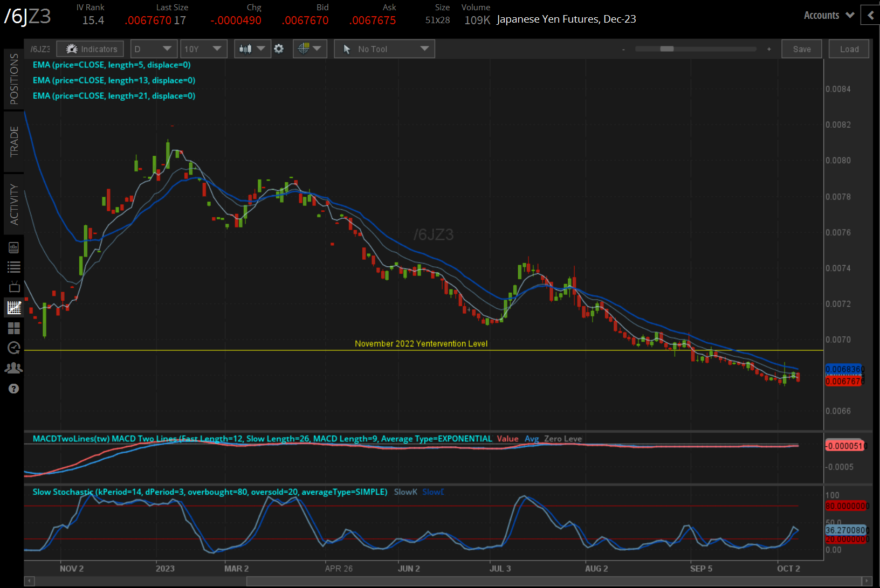Click the help question mark icon

(x=14, y=389)
